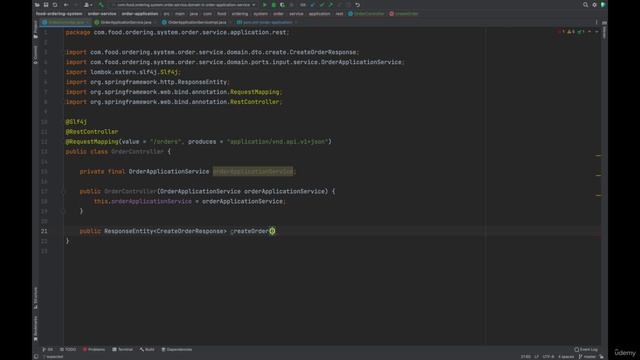Screen dimensions: 640x360
Task: Click order-service breadcrumb
Action: click(102, 13)
